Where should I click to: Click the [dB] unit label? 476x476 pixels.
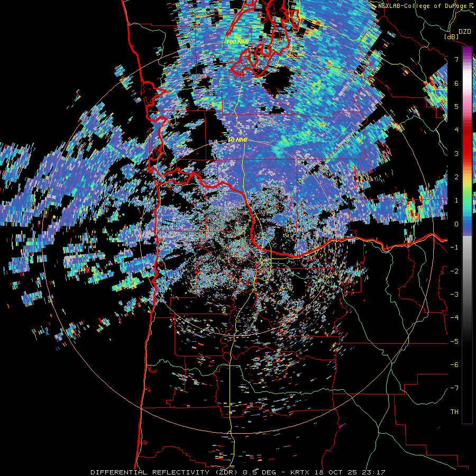(452, 36)
